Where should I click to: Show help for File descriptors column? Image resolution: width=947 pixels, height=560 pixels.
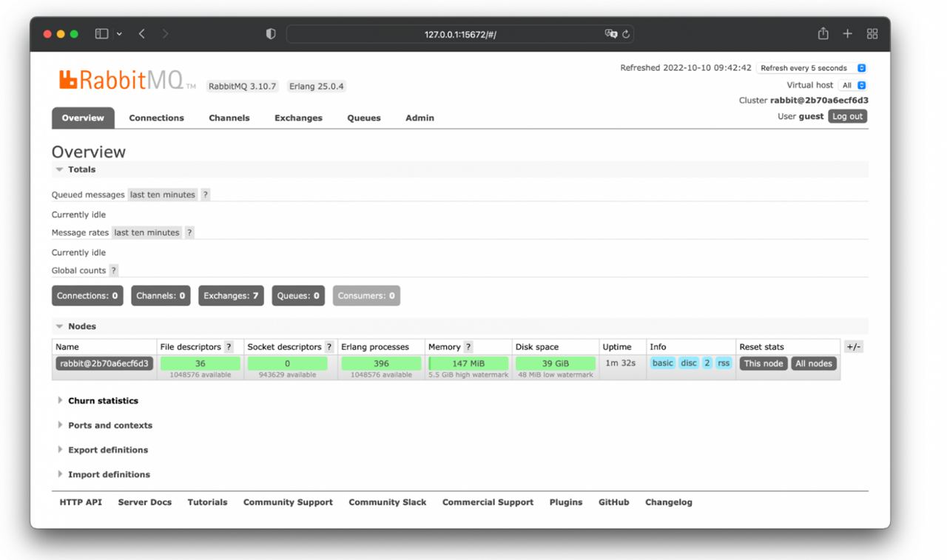(x=229, y=347)
